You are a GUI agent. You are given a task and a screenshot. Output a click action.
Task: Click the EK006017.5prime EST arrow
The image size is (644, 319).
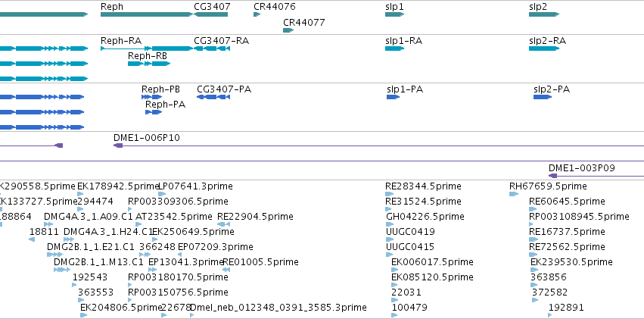click(395, 270)
